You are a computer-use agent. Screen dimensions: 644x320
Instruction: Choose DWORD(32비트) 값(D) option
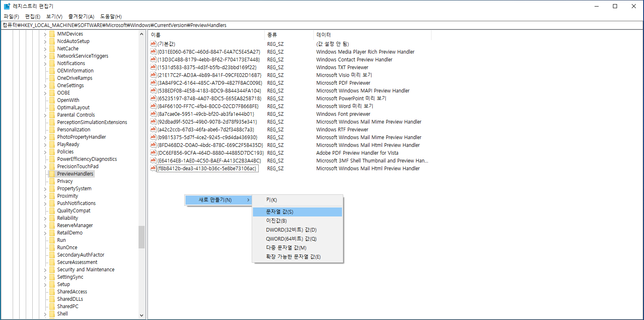pos(297,230)
